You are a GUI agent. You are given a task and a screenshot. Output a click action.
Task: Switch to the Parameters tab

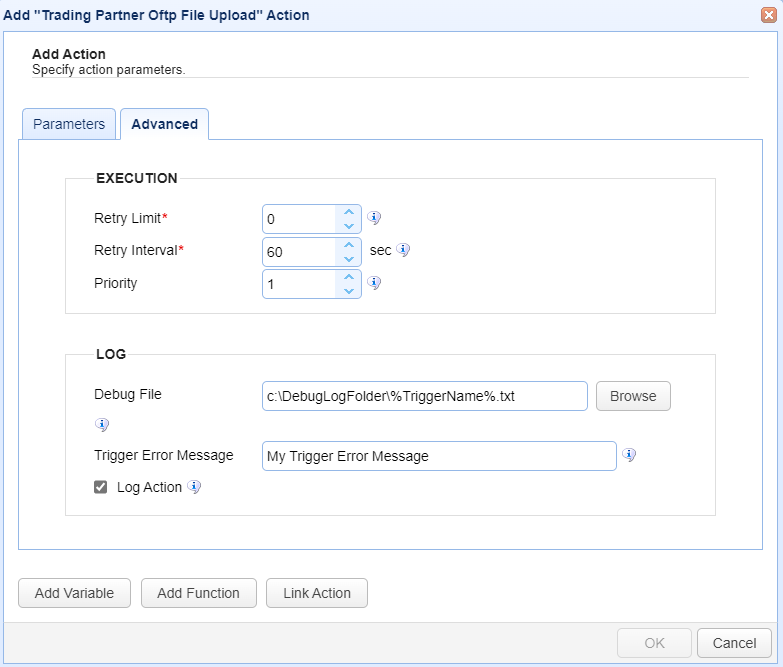69,124
